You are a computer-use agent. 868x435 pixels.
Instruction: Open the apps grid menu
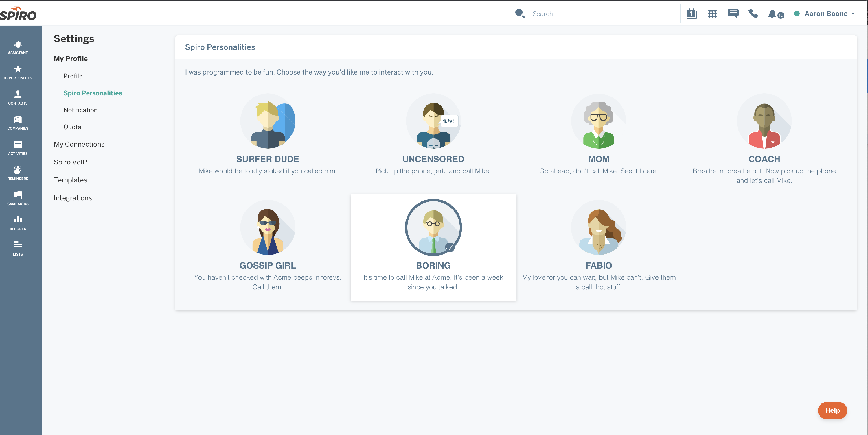[712, 14]
